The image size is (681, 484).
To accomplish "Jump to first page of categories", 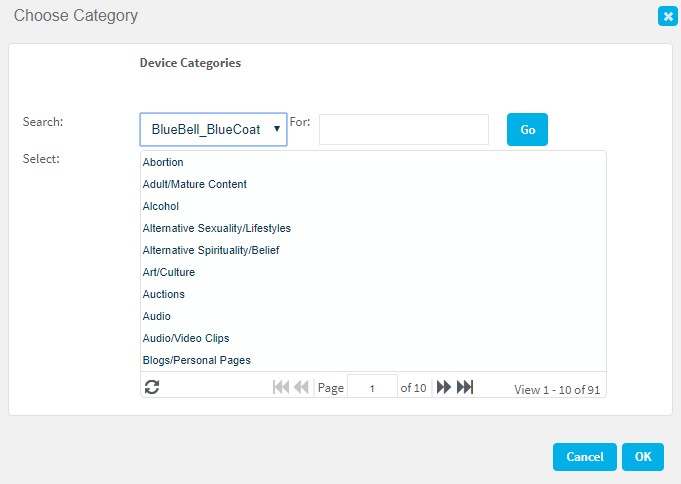I will (x=281, y=387).
